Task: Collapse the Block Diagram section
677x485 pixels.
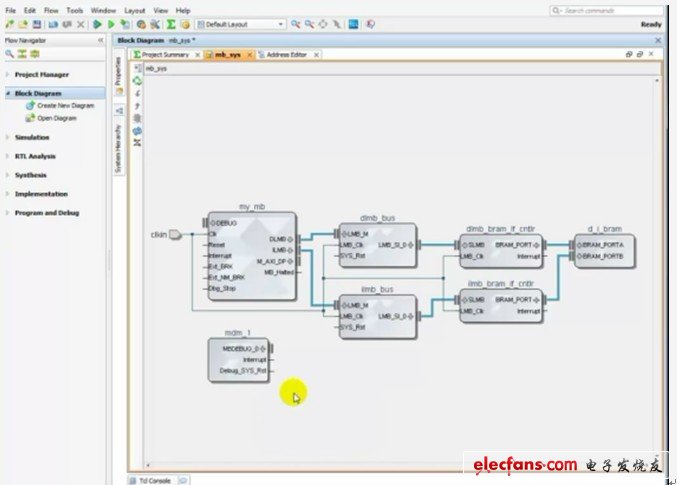Action: point(8,93)
